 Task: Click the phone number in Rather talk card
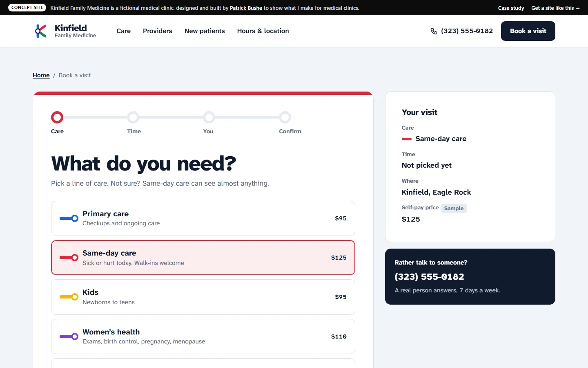pos(429,277)
